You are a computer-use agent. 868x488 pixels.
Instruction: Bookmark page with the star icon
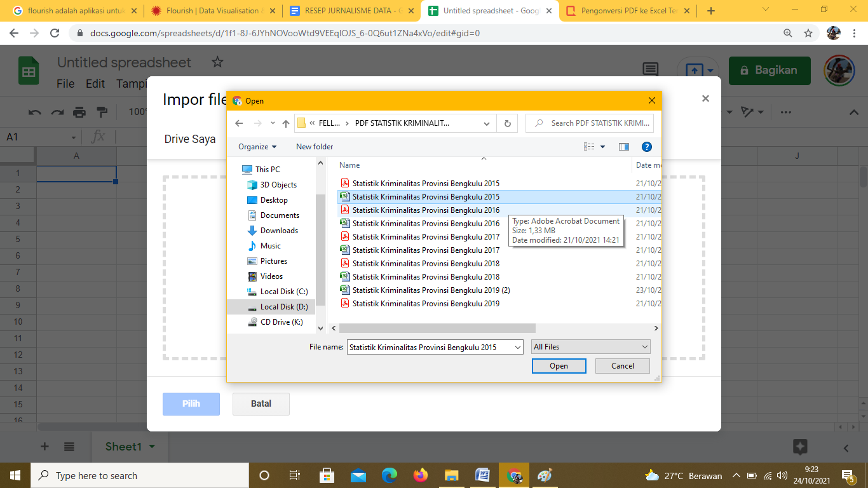coord(808,33)
